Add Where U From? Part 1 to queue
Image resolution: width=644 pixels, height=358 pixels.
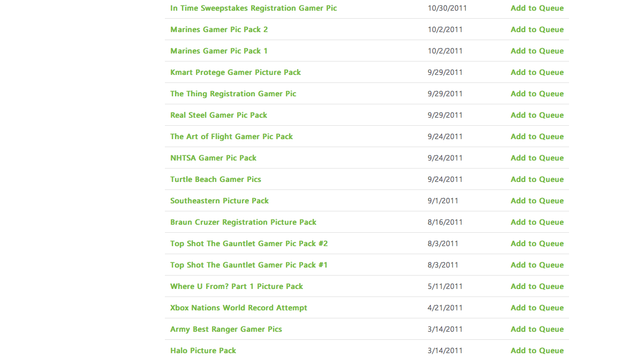pyautogui.click(x=537, y=286)
